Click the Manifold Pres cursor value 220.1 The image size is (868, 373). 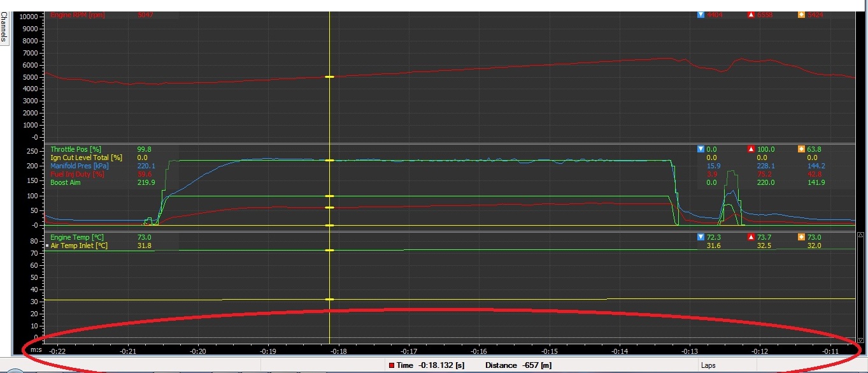click(x=146, y=166)
